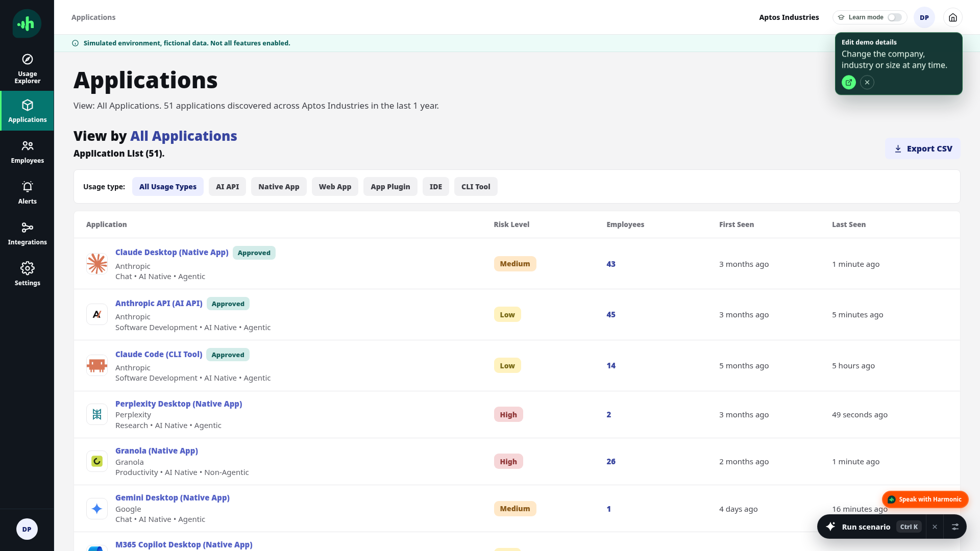Click the Applications breadcrumb in the header
The width and height of the screenshot is (980, 551).
pos(93,17)
